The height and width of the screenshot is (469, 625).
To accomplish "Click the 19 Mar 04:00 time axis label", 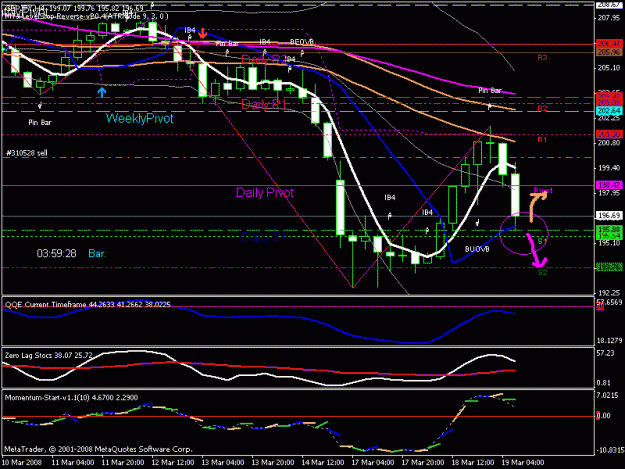I will [x=523, y=462].
